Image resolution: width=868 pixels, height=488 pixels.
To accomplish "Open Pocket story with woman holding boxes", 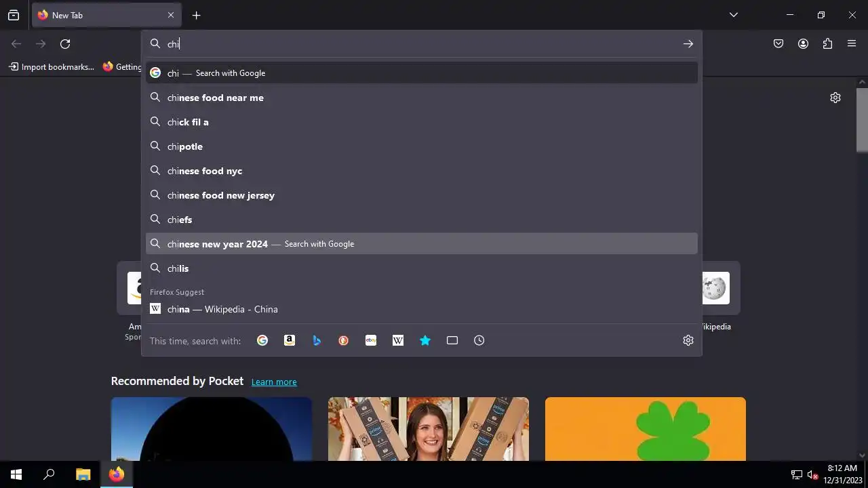I will click(x=429, y=429).
